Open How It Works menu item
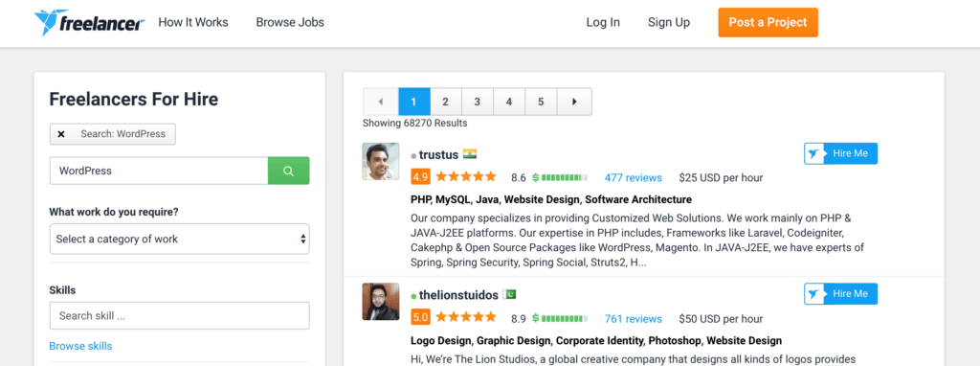980x366 pixels. click(x=193, y=23)
